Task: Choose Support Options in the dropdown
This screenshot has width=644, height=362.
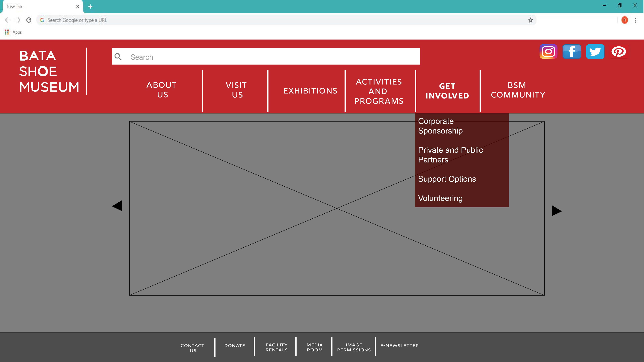Action: click(x=447, y=179)
